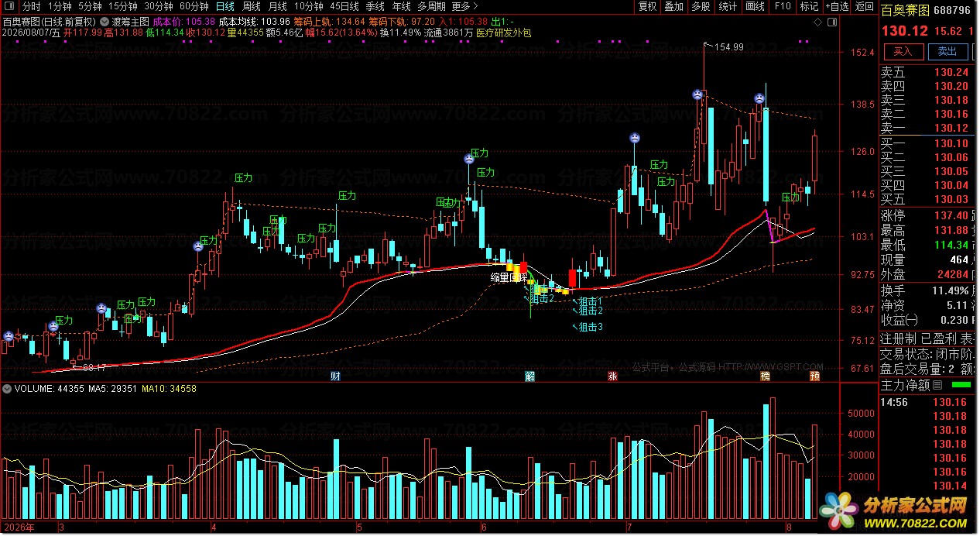The image size is (980, 536).
Task: Click the 卖一 price 130.12
Action: (x=951, y=128)
